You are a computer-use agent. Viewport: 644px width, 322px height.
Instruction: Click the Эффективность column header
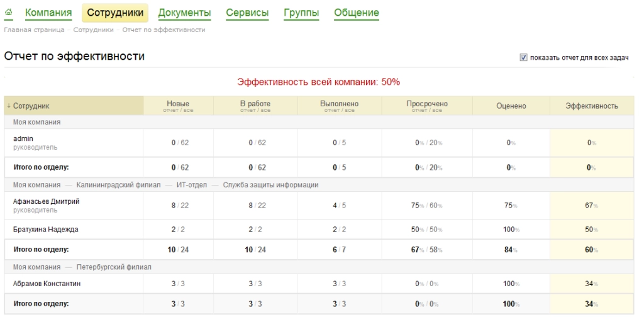[592, 106]
